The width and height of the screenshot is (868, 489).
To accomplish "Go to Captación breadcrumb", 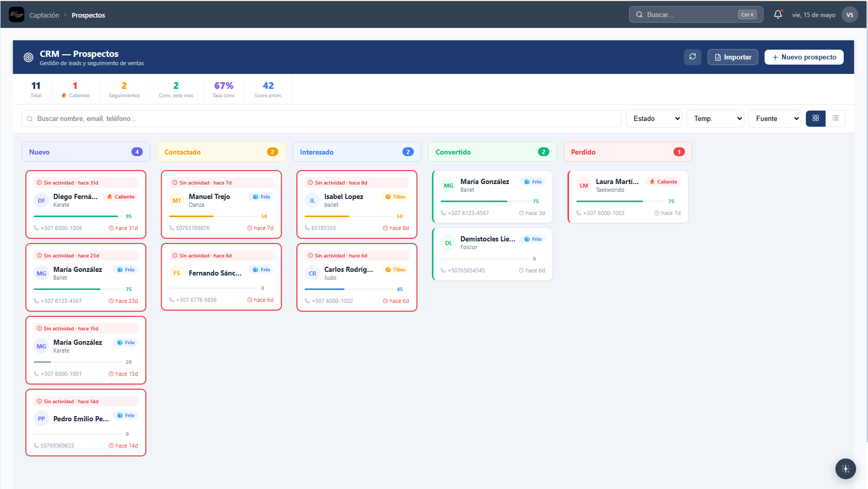I will [x=44, y=15].
